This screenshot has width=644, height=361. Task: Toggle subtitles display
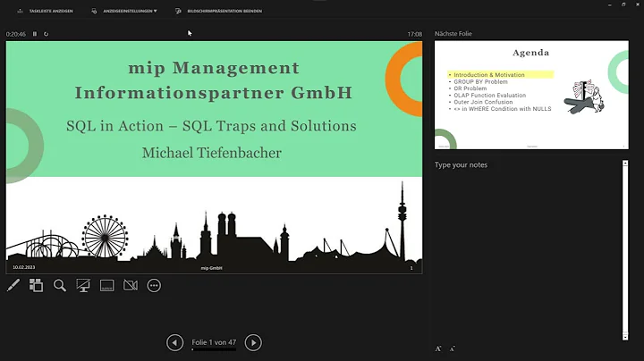[106, 285]
